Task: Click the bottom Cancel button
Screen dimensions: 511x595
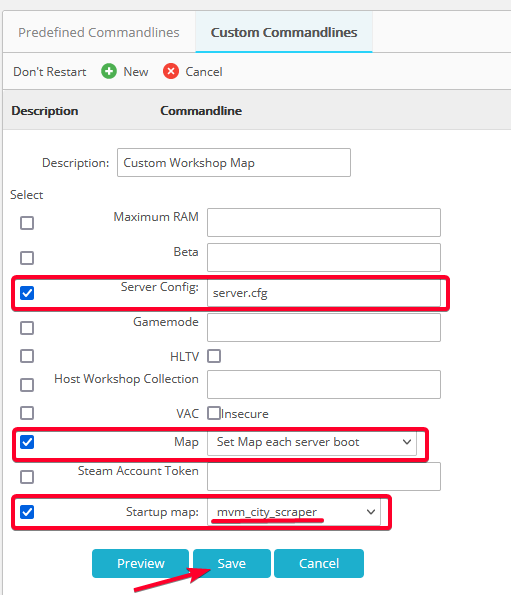Action: click(x=319, y=563)
